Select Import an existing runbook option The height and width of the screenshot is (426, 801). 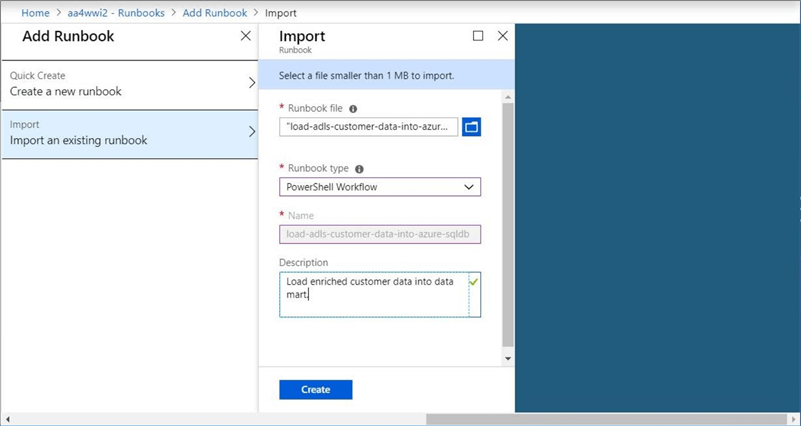click(128, 133)
